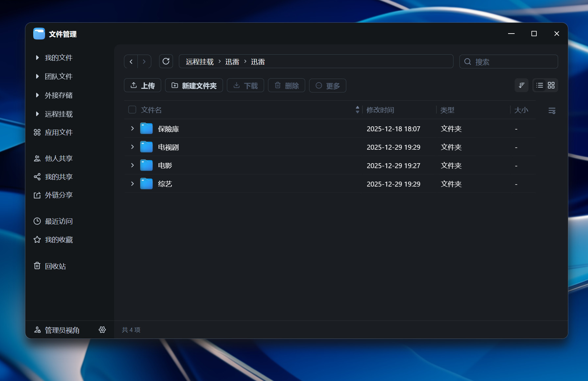Click the 新建文件夹 new folder button
This screenshot has height=381, width=588.
point(194,85)
